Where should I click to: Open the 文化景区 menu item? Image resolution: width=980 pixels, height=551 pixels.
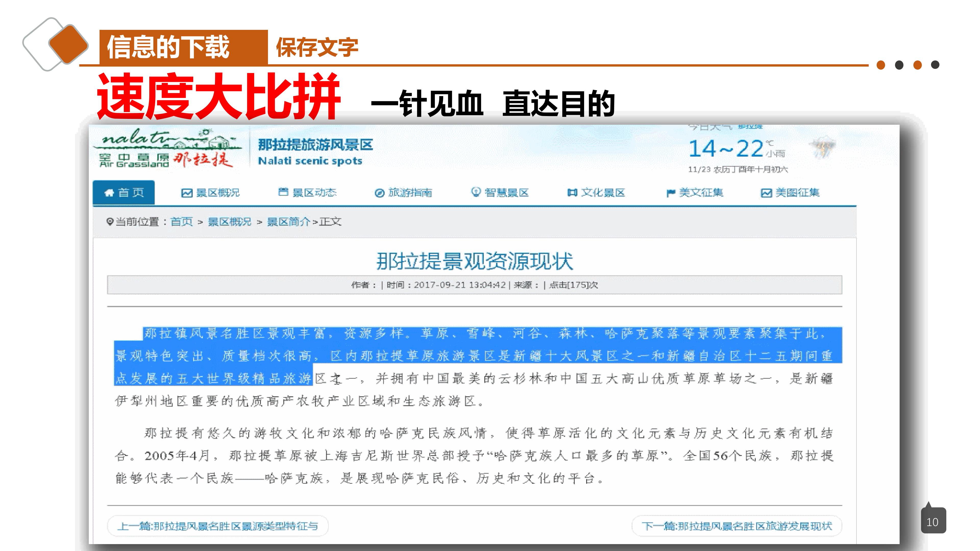coord(596,193)
